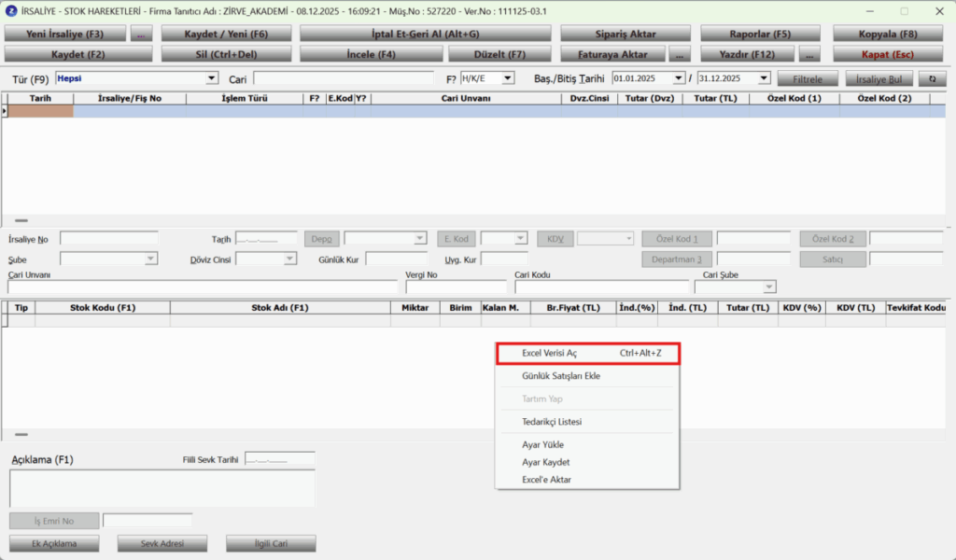Click the Özel Kod 2 button

[833, 238]
